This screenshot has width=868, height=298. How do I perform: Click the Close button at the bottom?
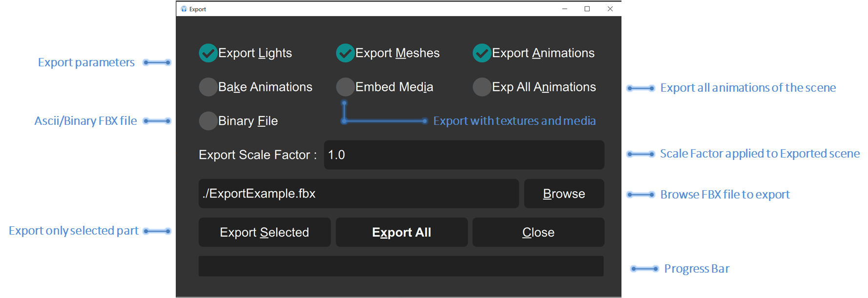coord(538,232)
